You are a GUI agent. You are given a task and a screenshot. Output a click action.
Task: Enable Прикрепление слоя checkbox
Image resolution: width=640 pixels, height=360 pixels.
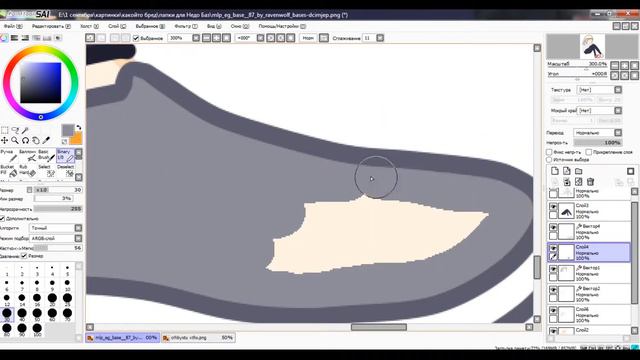[589, 152]
